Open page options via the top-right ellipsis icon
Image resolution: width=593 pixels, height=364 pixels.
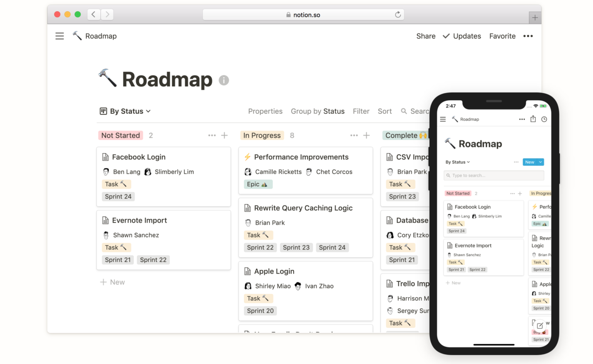(528, 36)
